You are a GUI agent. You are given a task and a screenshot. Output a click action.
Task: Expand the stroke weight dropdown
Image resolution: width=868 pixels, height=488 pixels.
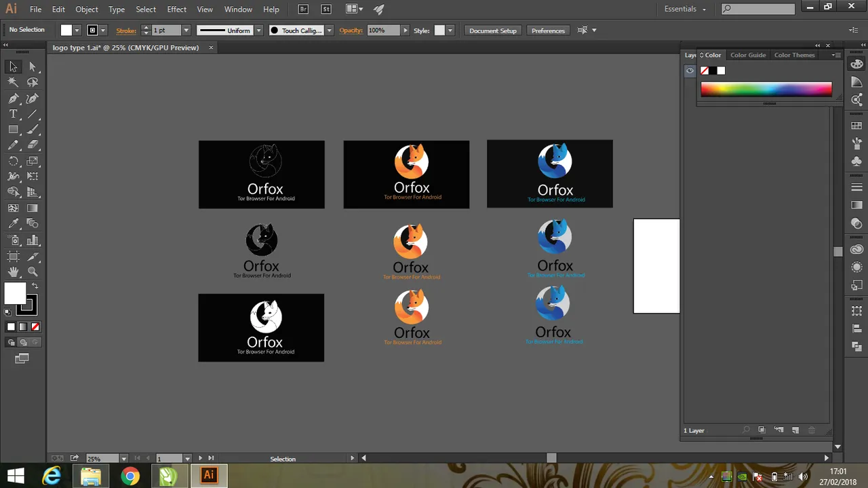(186, 31)
